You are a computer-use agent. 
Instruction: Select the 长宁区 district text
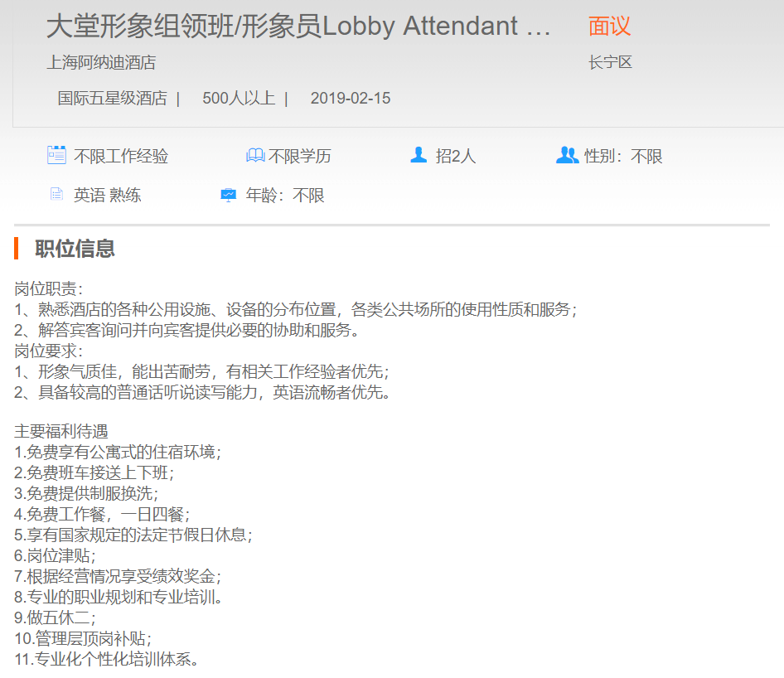(610, 62)
